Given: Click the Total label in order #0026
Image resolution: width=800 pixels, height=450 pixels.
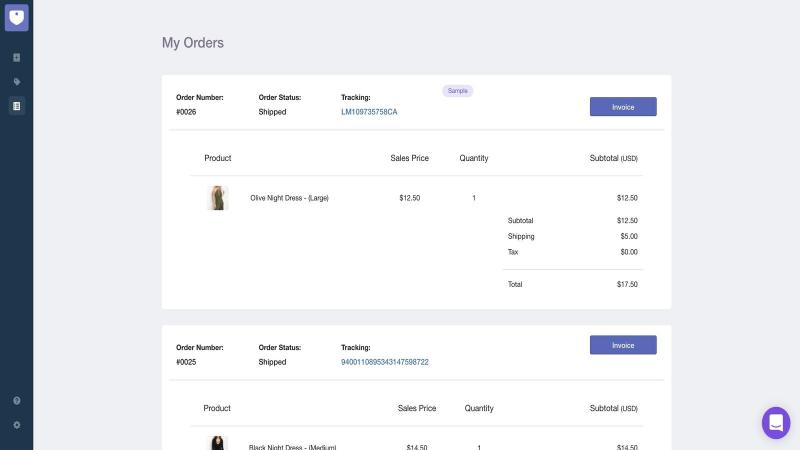Looking at the screenshot, I should 515,284.
